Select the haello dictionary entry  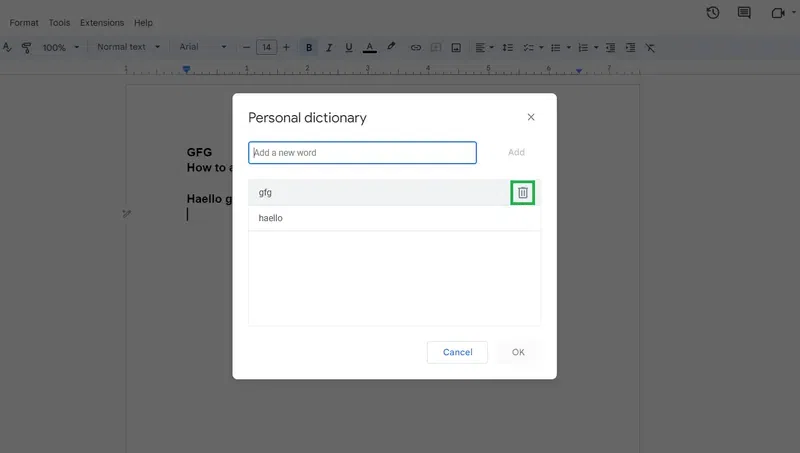(394, 218)
